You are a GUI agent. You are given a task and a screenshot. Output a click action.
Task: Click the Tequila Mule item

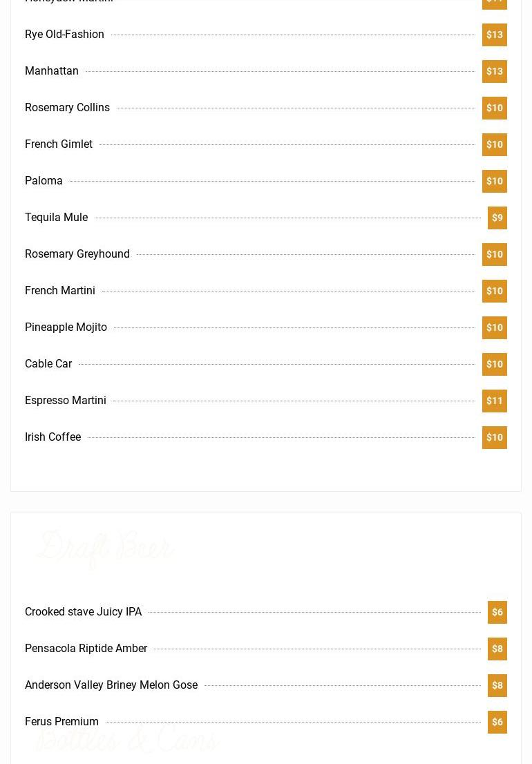pos(56,218)
